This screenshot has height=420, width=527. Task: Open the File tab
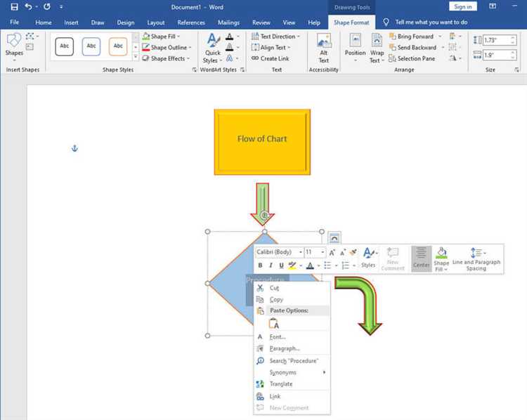click(x=15, y=22)
